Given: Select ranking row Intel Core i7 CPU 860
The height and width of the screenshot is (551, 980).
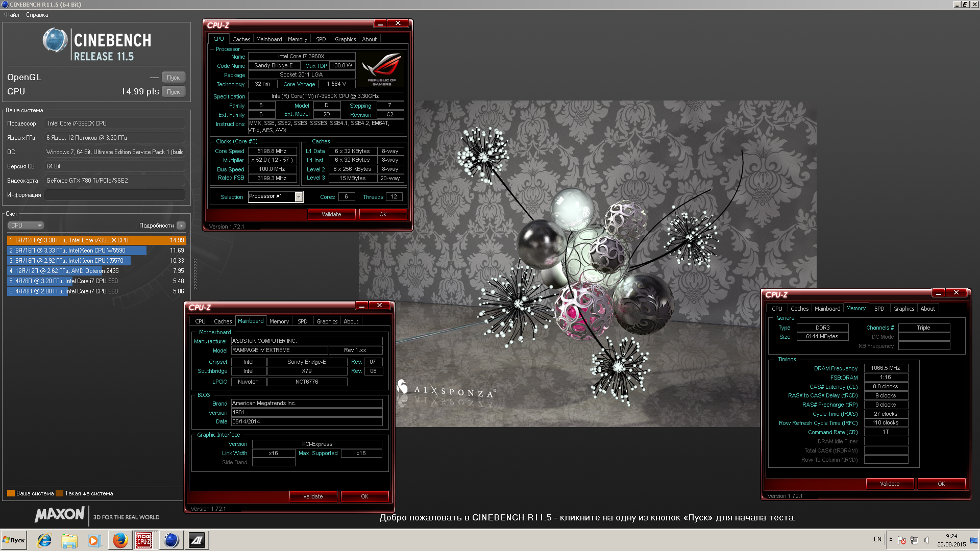Looking at the screenshot, I should pos(96,291).
